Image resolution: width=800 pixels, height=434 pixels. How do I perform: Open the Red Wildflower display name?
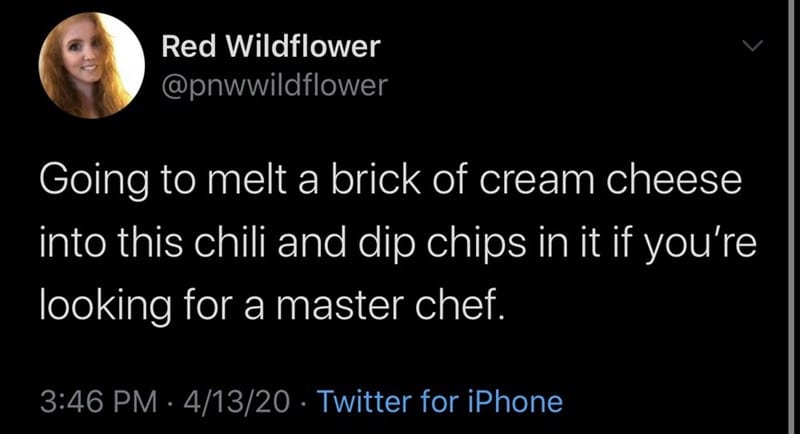pyautogui.click(x=271, y=46)
